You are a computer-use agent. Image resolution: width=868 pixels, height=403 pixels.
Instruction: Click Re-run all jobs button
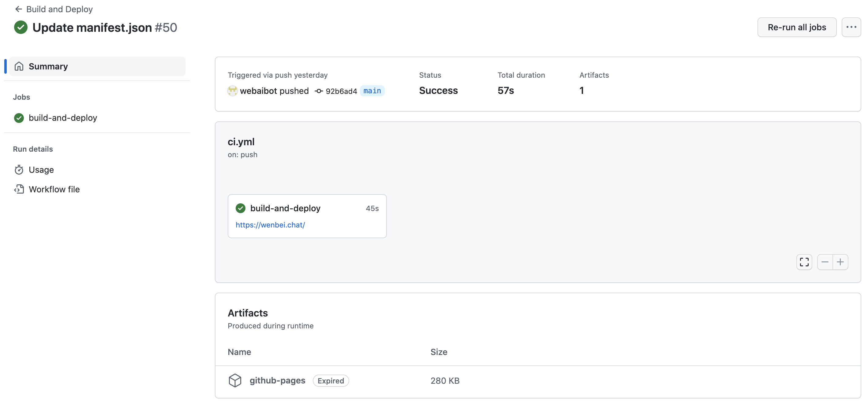(x=796, y=27)
